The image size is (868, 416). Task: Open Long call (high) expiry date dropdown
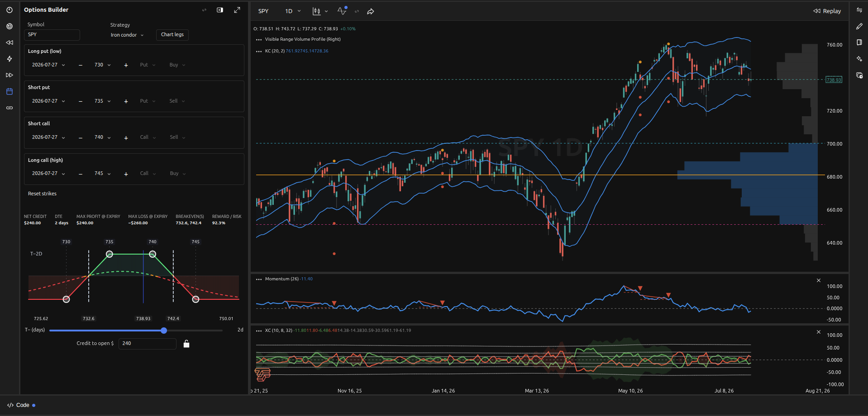click(x=48, y=173)
